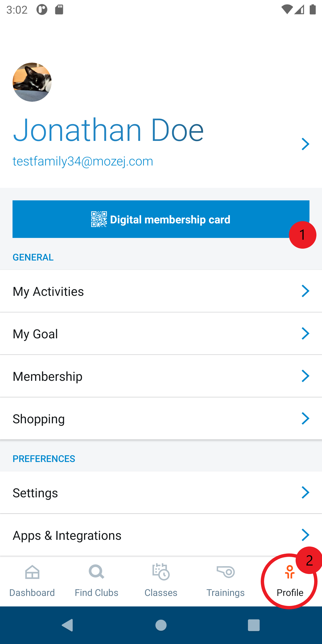Image resolution: width=322 pixels, height=644 pixels.
Task: Tap the Trainings whistle icon
Action: [x=225, y=572]
